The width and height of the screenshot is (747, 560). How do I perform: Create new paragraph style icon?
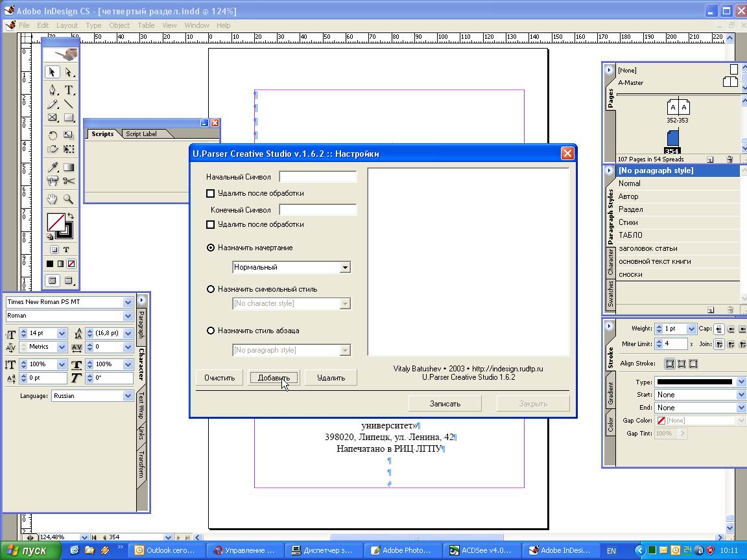click(x=711, y=310)
